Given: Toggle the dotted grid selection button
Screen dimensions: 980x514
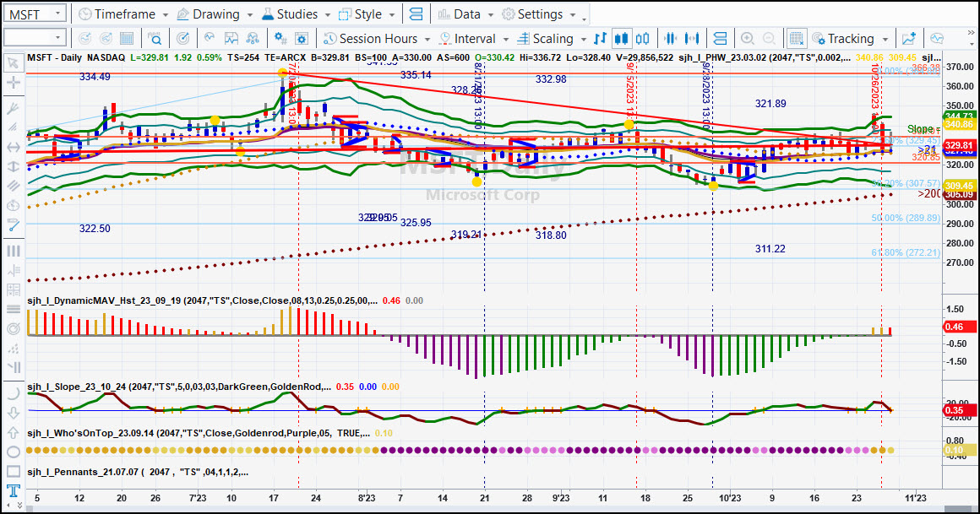Looking at the screenshot, I should 796,39.
